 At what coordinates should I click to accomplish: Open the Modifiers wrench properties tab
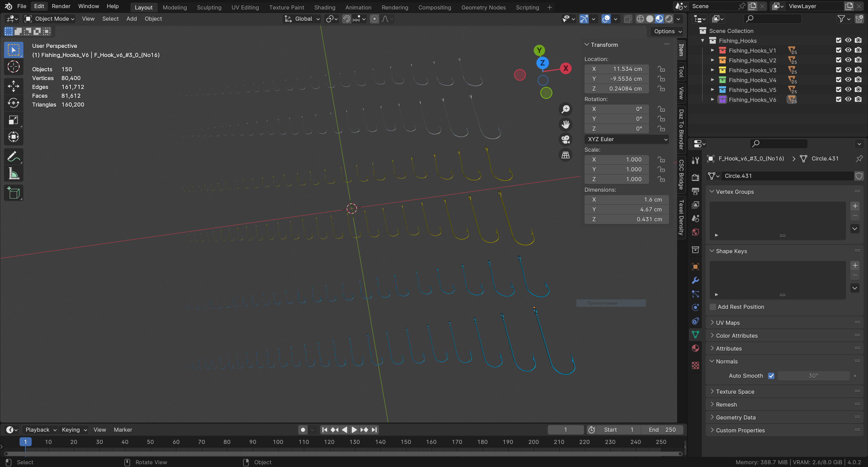coord(695,280)
